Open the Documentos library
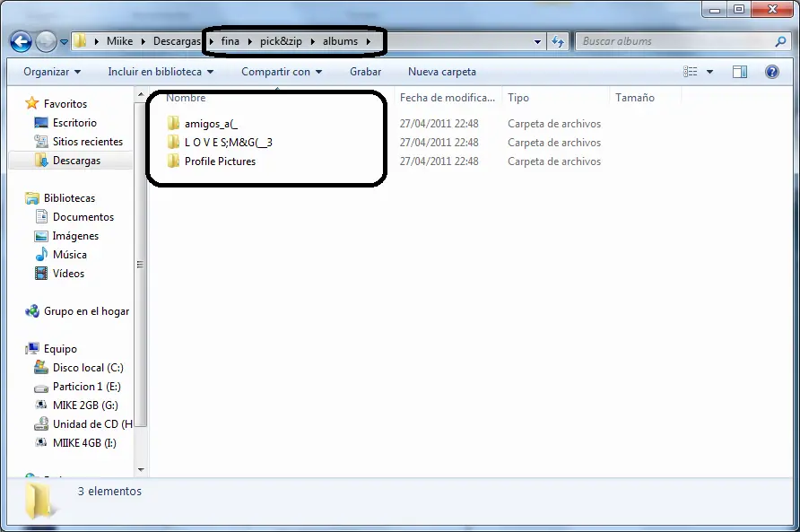800x532 pixels. coord(83,217)
